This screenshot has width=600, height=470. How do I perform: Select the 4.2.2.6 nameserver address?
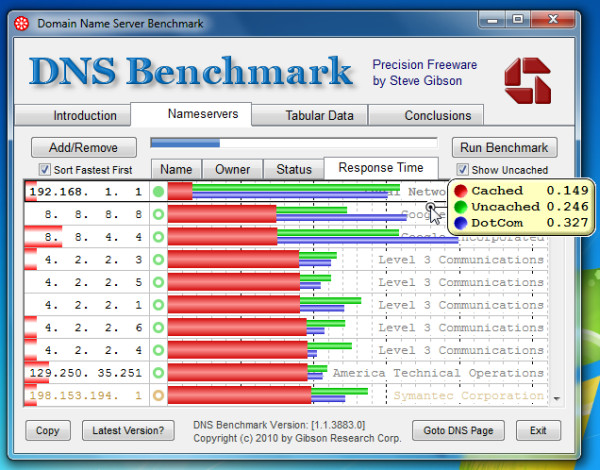(x=93, y=328)
